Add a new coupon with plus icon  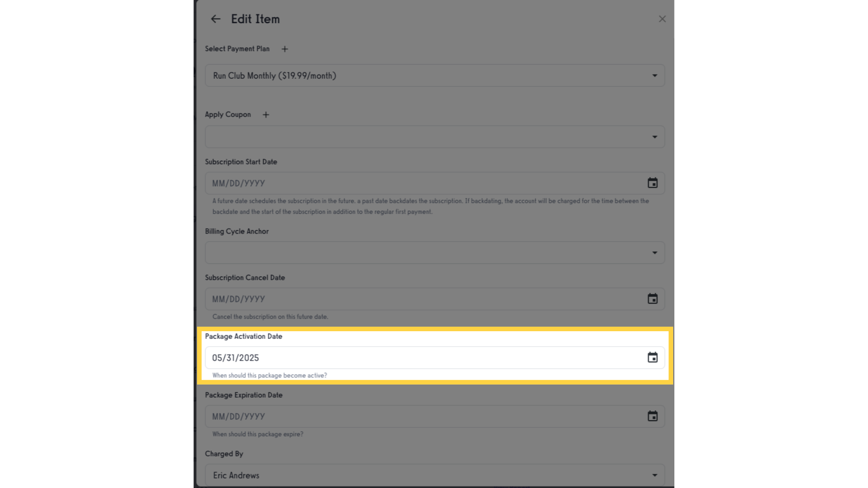coord(266,115)
